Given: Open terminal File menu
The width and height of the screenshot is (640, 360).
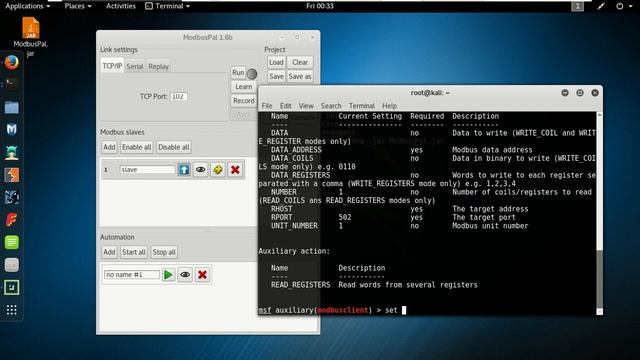Looking at the screenshot, I should (267, 106).
